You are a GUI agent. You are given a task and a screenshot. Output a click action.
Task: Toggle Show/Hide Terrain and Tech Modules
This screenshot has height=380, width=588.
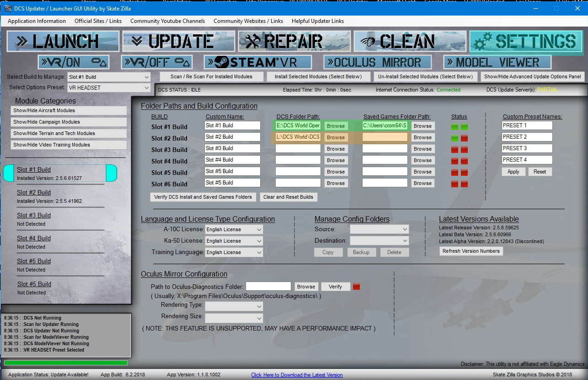point(69,133)
